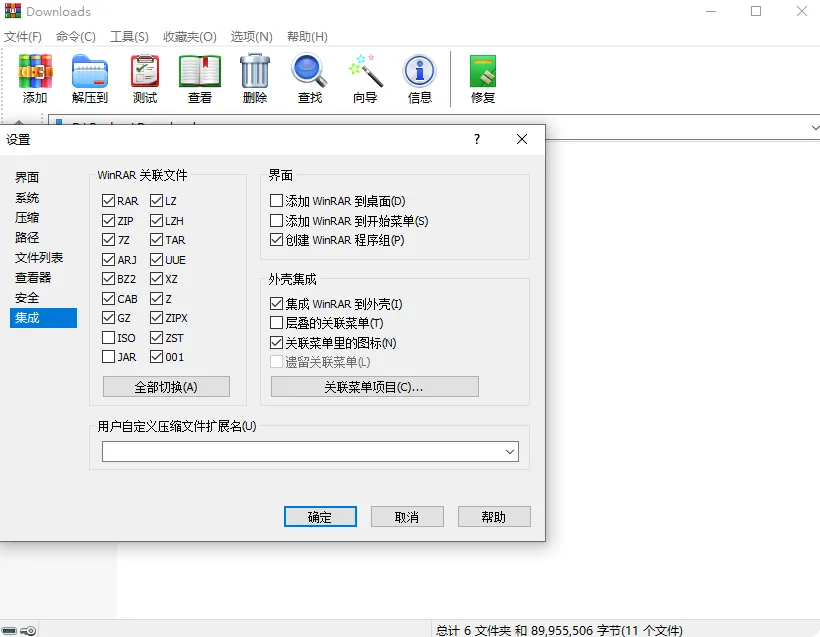820x637 pixels.
Task: Toggle the 7Z association checkbox
Action: click(108, 240)
